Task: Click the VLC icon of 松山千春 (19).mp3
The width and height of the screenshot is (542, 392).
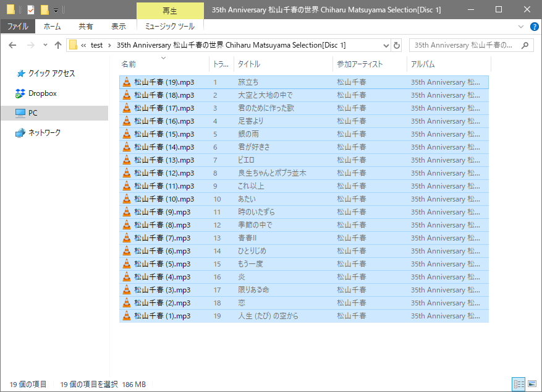Action: [126, 82]
